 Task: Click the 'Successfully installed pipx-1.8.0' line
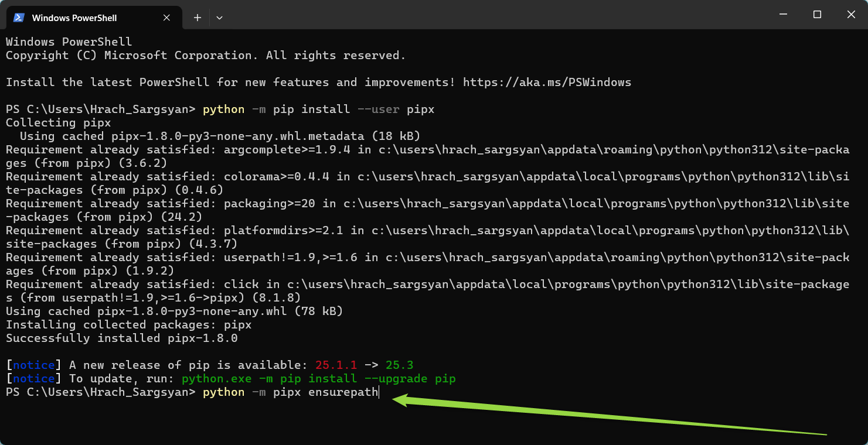(121, 338)
